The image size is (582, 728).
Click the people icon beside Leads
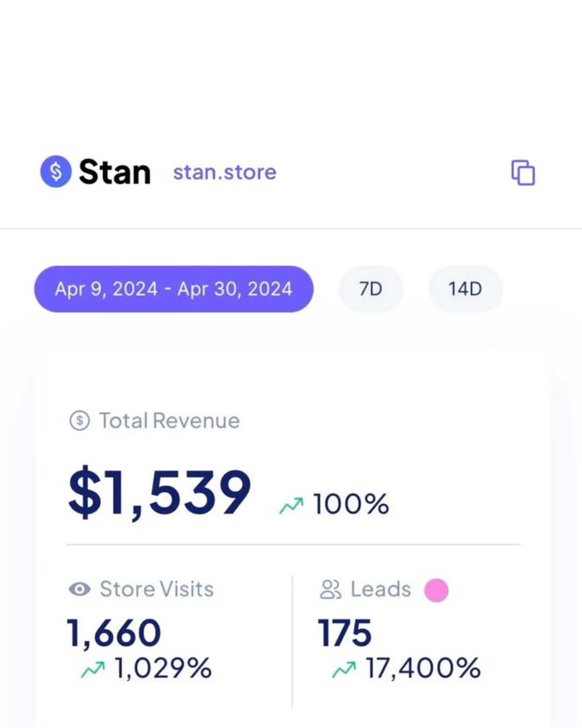pos(330,589)
